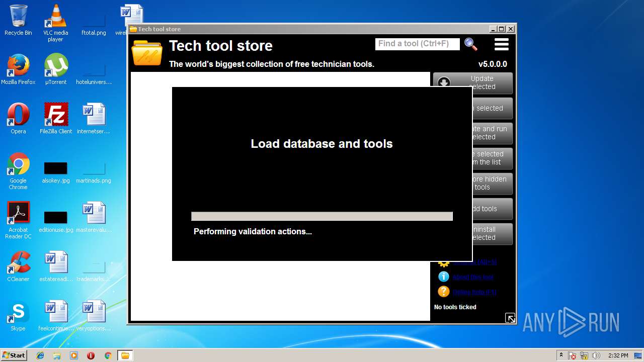Click the No tools ticked status text
The image size is (644, 362).
pos(455,307)
